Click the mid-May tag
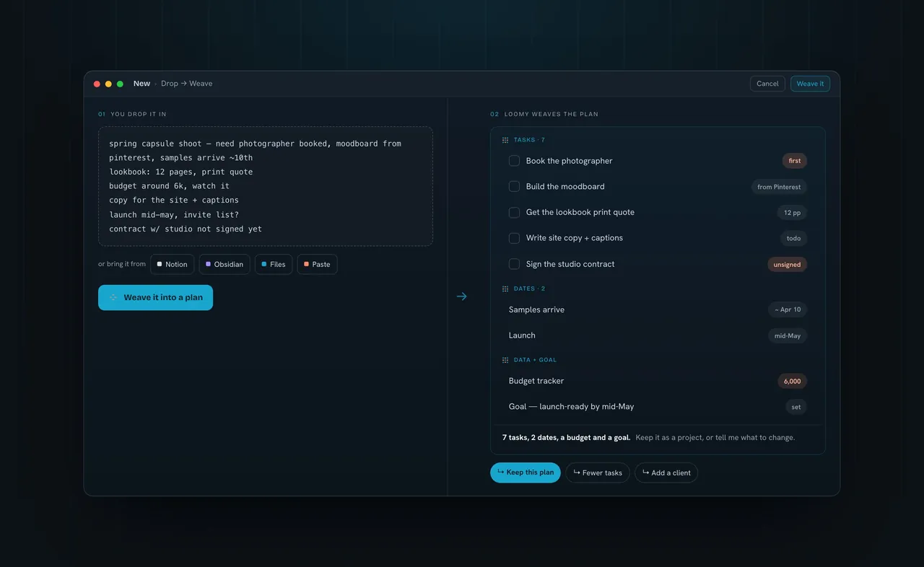The width and height of the screenshot is (924, 567). coord(787,335)
